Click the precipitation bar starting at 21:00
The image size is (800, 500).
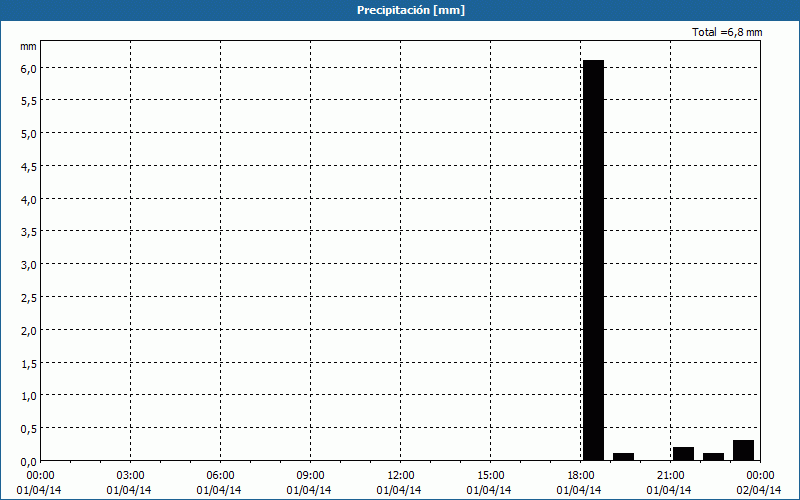(x=683, y=454)
